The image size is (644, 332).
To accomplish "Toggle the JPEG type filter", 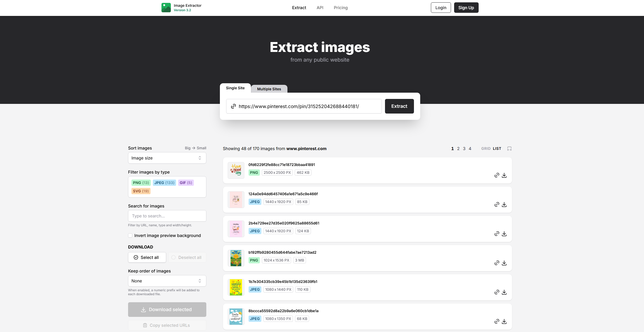I will tap(164, 183).
